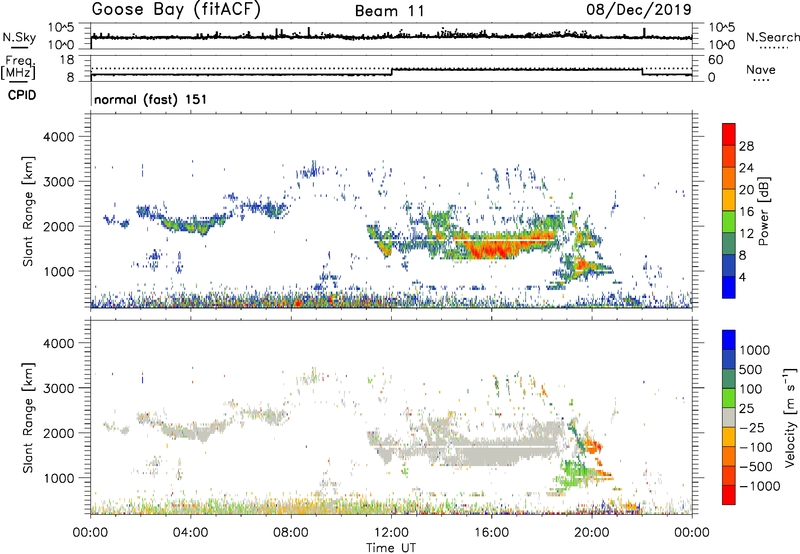800x554 pixels.
Task: Click the CPID label
Action: tap(22, 95)
